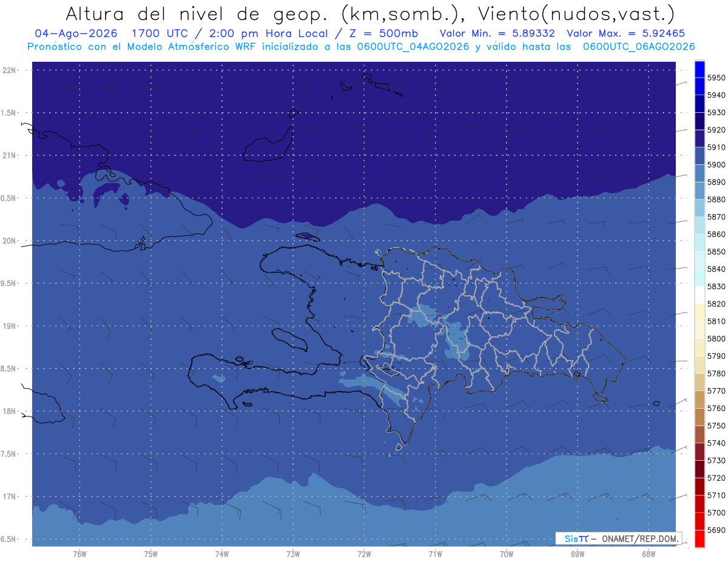Click the 73W longitude axis label
The width and height of the screenshot is (728, 562).
click(x=293, y=554)
